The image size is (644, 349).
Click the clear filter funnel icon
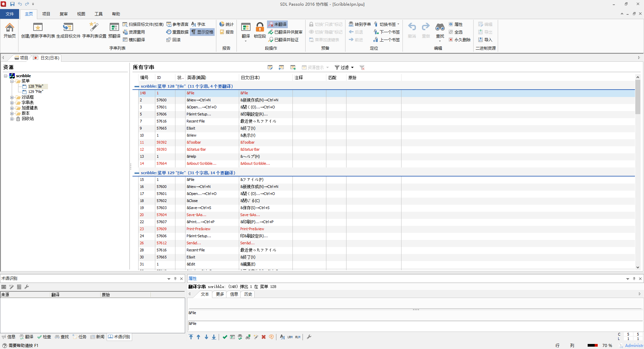362,67
